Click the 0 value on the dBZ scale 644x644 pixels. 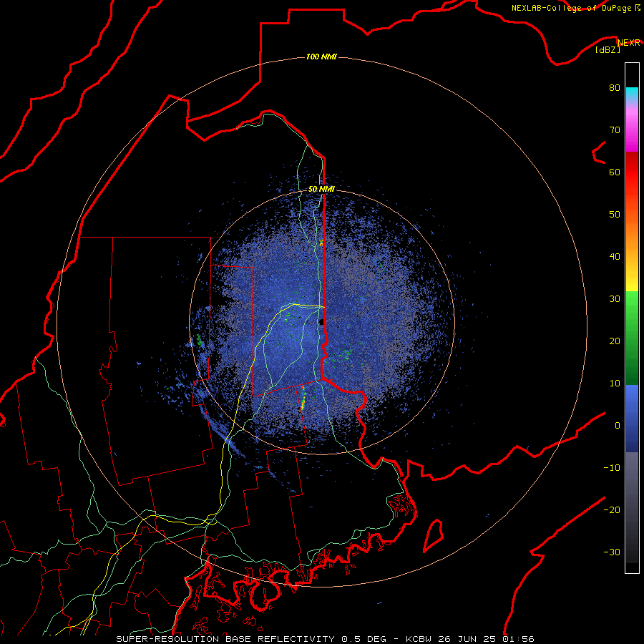click(618, 426)
